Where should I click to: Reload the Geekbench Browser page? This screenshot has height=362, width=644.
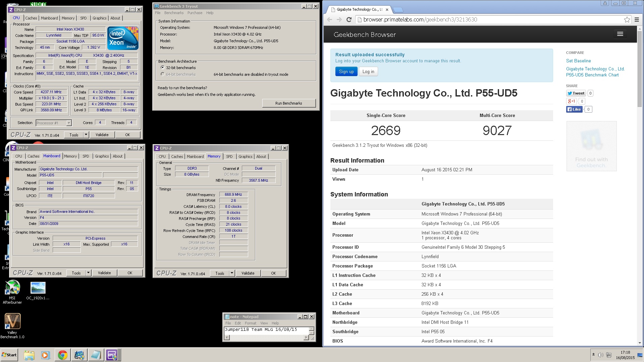(349, 19)
